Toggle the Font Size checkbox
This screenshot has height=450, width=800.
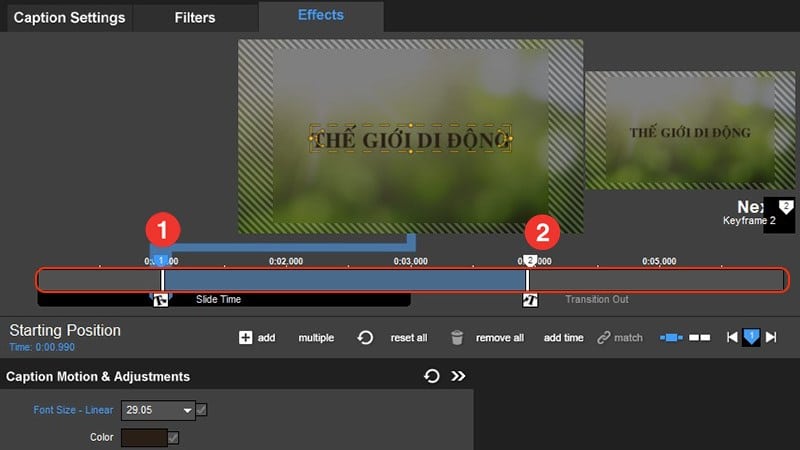click(202, 410)
